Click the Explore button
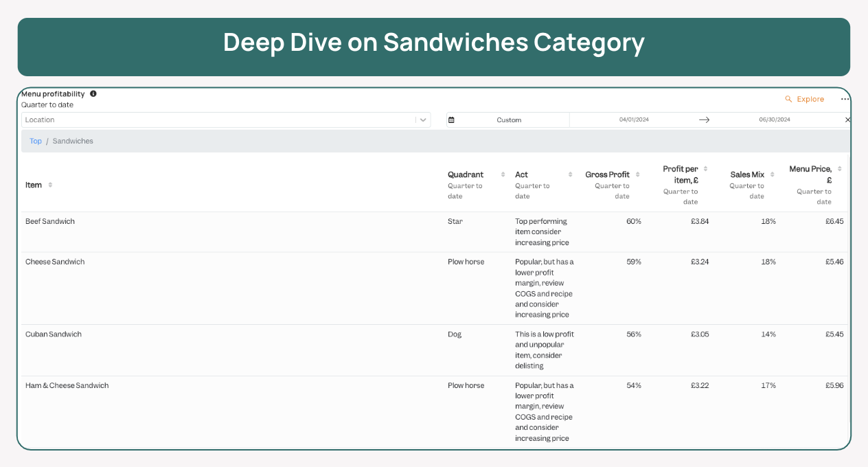 (805, 99)
